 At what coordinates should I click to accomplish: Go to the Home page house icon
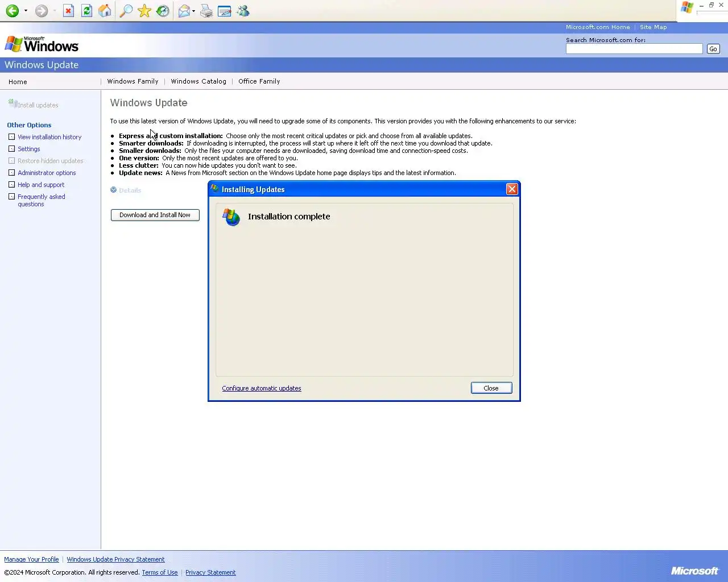click(105, 11)
